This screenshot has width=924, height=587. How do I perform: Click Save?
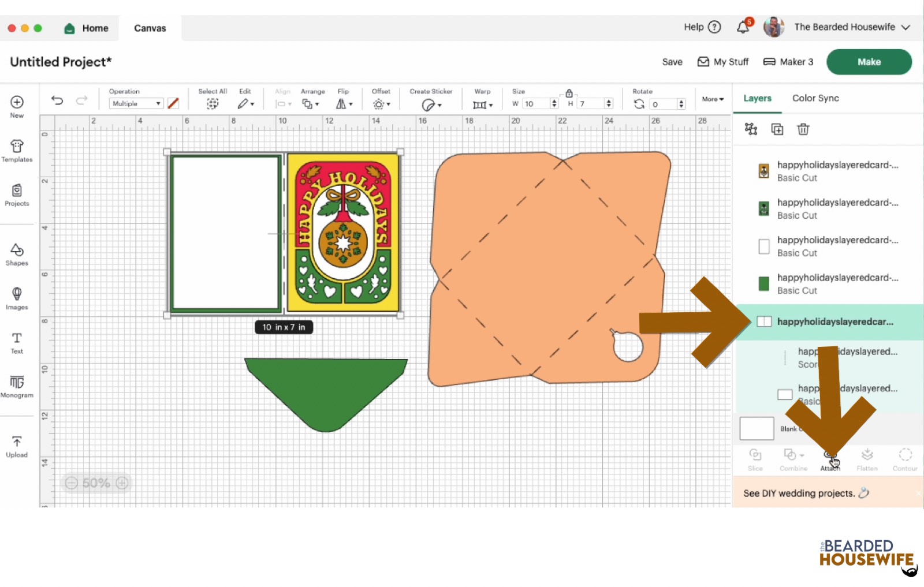[x=672, y=62]
